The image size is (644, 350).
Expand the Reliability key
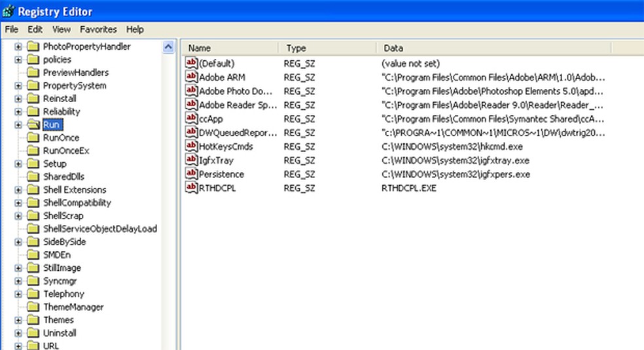(x=18, y=112)
